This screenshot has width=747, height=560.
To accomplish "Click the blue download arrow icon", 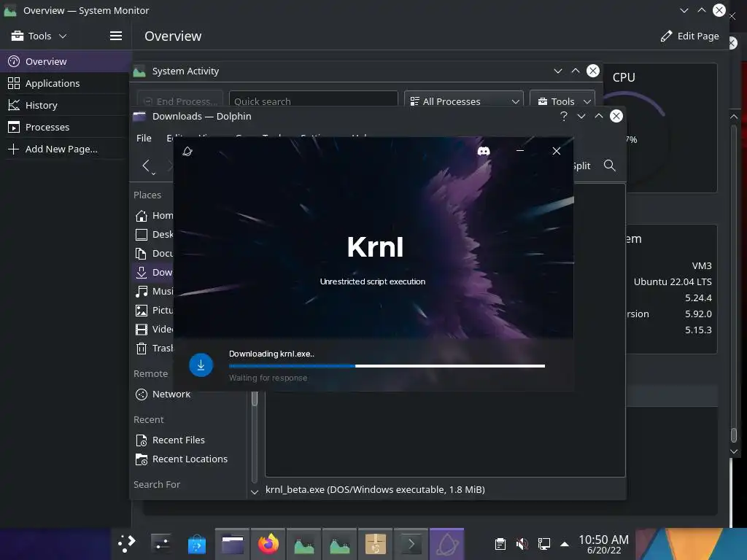I will [201, 365].
